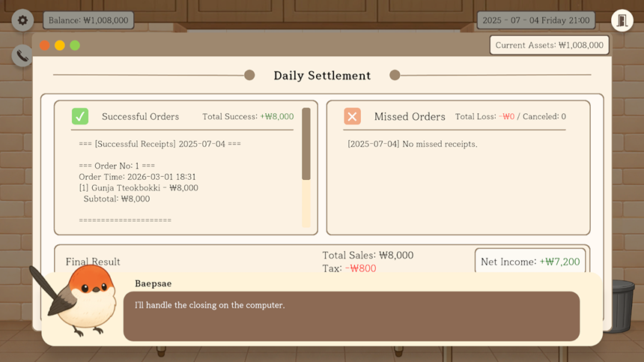
Task: Click the exit door icon
Action: tap(622, 20)
